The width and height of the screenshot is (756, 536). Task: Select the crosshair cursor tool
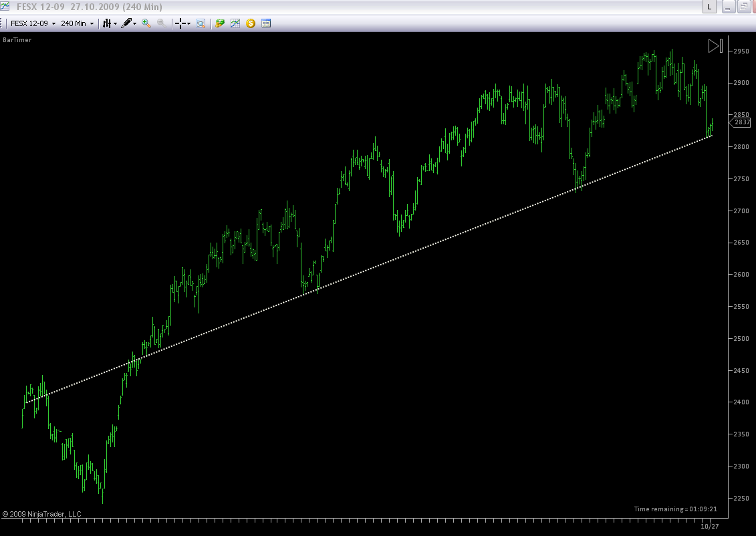(180, 23)
